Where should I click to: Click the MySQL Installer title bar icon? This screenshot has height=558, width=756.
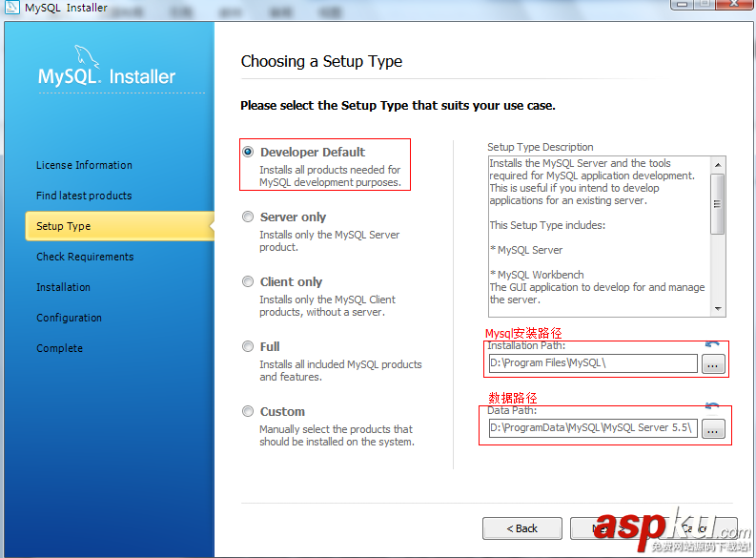[11, 7]
